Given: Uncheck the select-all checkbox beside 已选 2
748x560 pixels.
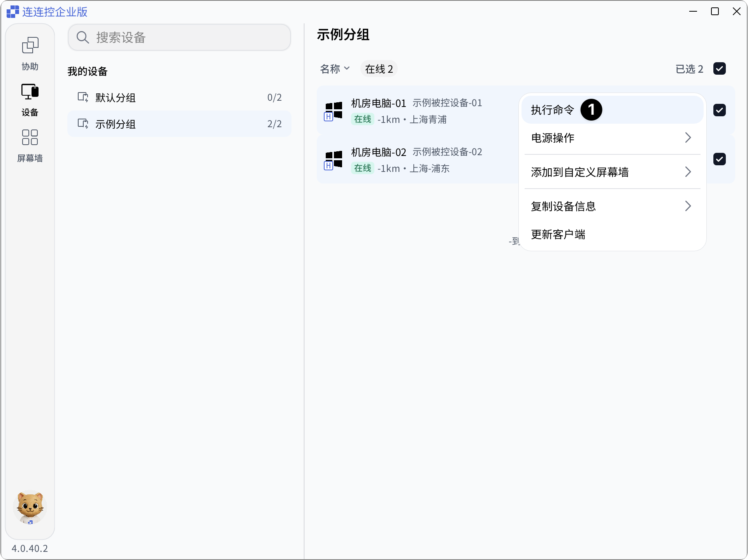Looking at the screenshot, I should click(x=719, y=68).
